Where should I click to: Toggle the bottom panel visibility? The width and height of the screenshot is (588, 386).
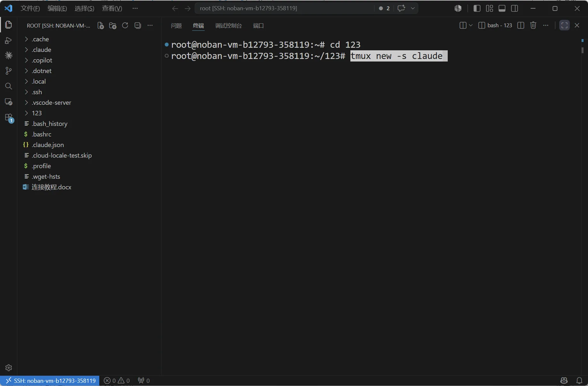502,8
